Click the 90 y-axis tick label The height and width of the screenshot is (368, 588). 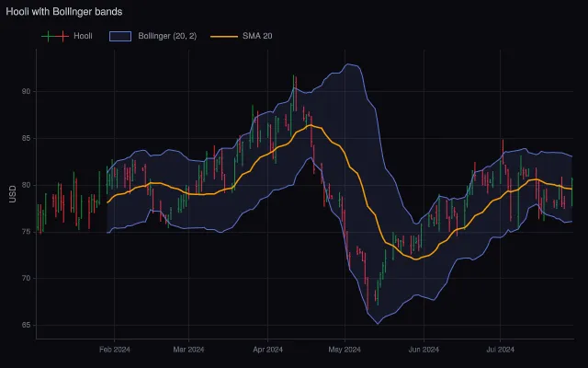(x=27, y=92)
